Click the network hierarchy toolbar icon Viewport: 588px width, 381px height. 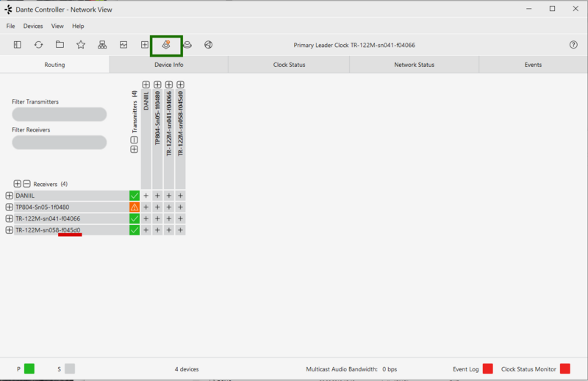[x=102, y=45]
